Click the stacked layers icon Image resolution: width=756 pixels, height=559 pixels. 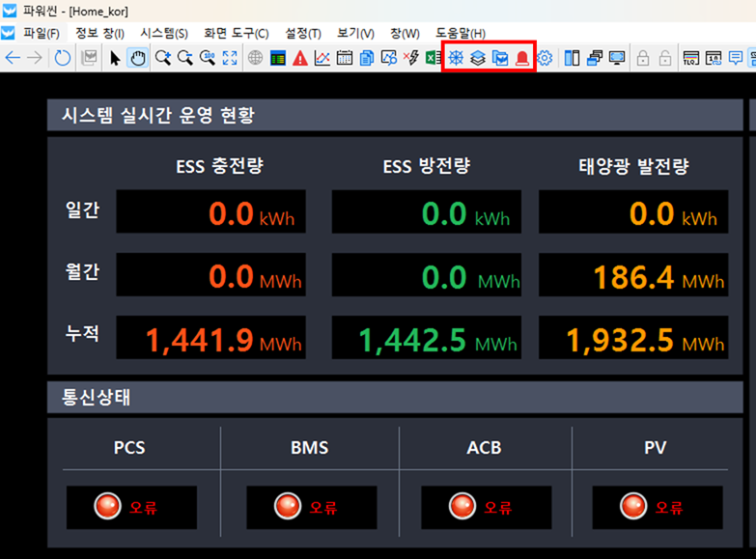(478, 58)
